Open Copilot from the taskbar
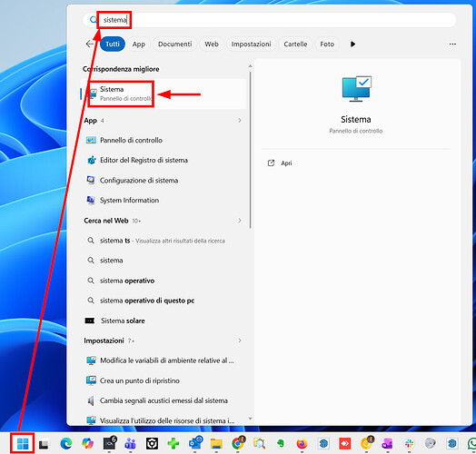This screenshot has height=454, width=476. [x=88, y=444]
